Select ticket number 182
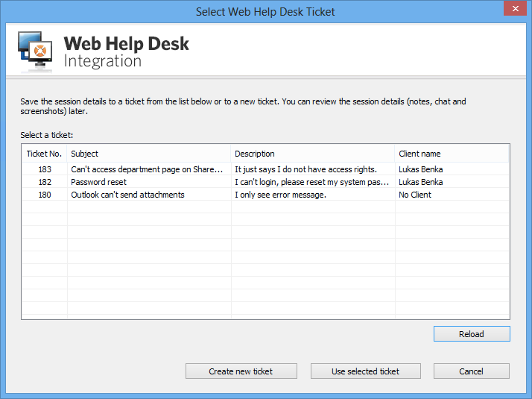 pos(45,182)
